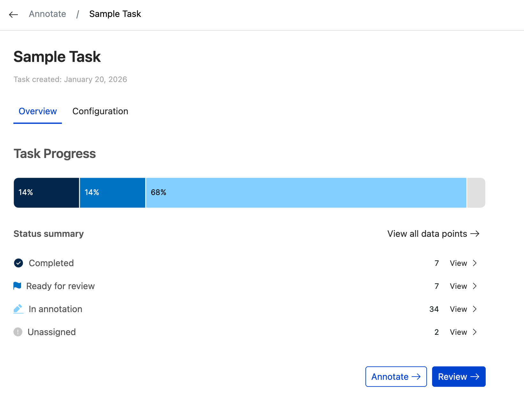Click the In annotation pencil icon
The image size is (524, 420).
18,309
